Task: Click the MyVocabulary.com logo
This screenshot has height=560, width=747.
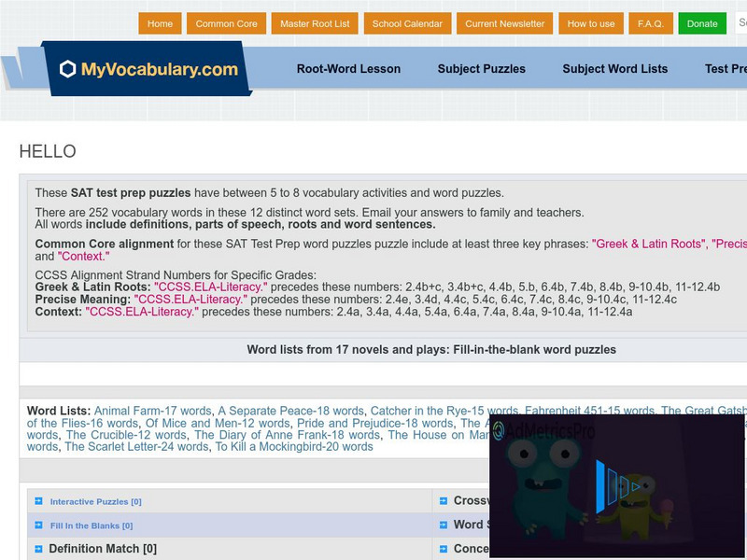Action: point(148,69)
